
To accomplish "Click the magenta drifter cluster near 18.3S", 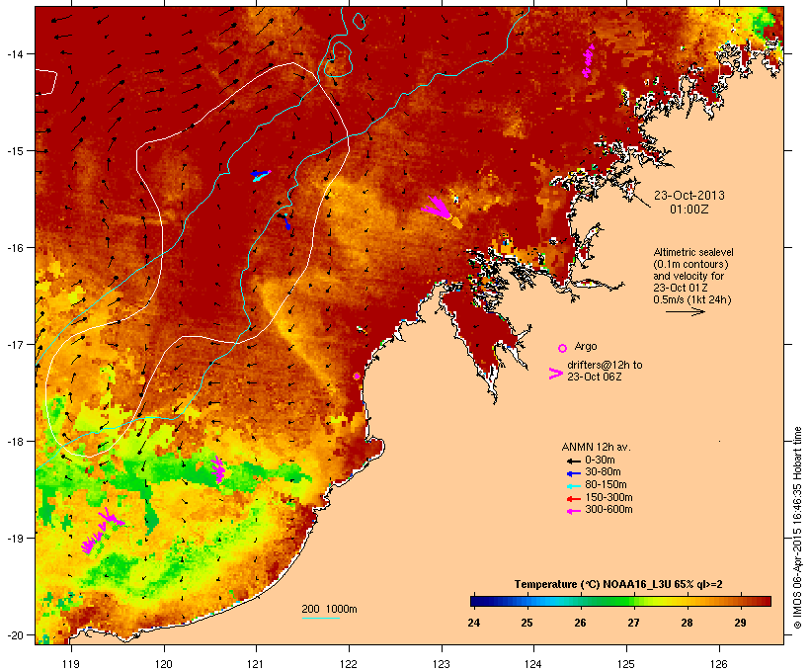I will click(x=218, y=469).
